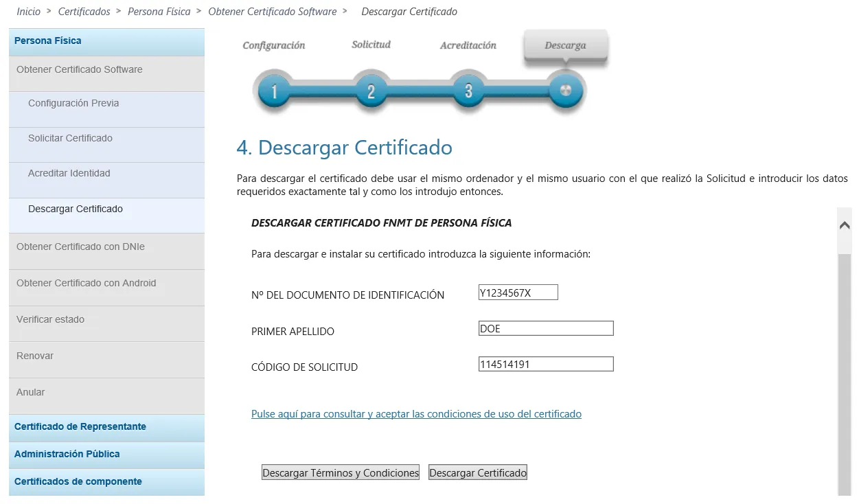Select Configuración Previa in sidebar
The width and height of the screenshot is (859, 504).
click(106, 109)
